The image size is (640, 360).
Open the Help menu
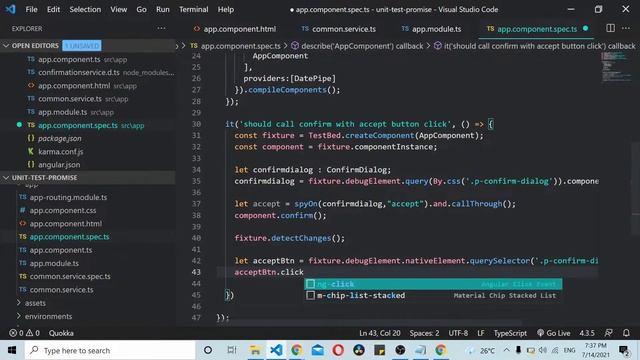pos(226,9)
